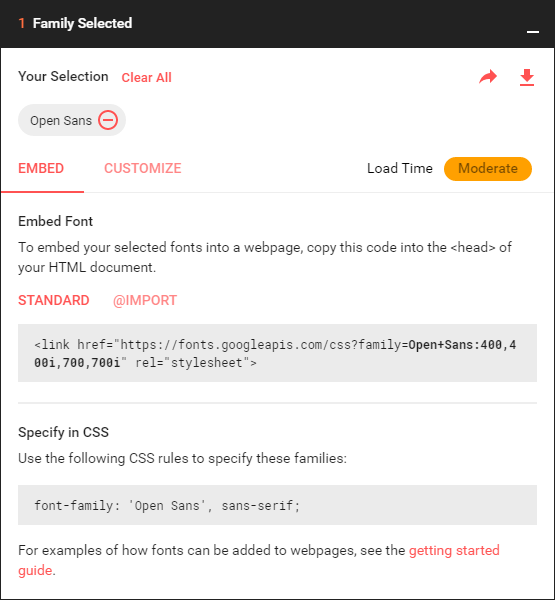Click the Specify in CSS heading
Image resolution: width=555 pixels, height=600 pixels.
pyautogui.click(x=64, y=432)
